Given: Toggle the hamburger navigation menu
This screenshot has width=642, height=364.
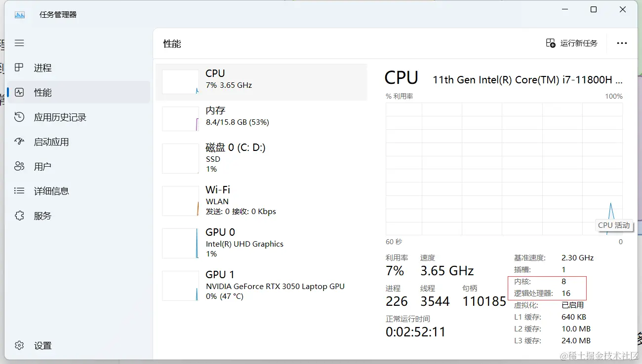Looking at the screenshot, I should point(19,43).
